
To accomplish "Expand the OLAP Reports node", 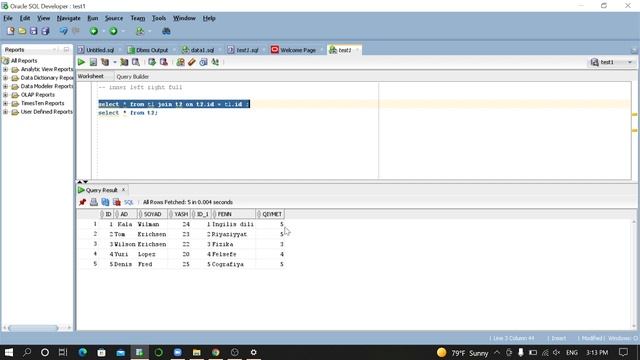I will coord(6,95).
